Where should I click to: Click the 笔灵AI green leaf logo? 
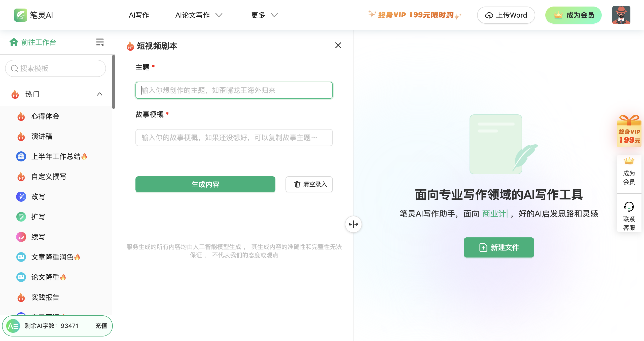click(20, 15)
